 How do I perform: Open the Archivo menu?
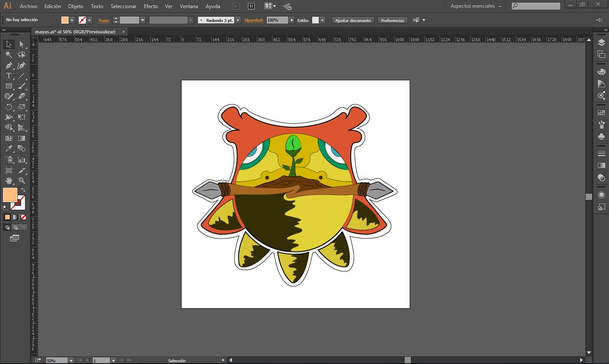pyautogui.click(x=28, y=6)
